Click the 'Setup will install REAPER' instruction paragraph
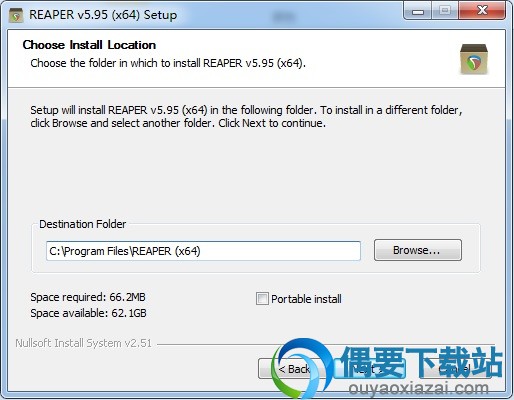The height and width of the screenshot is (400, 514). tap(246, 116)
